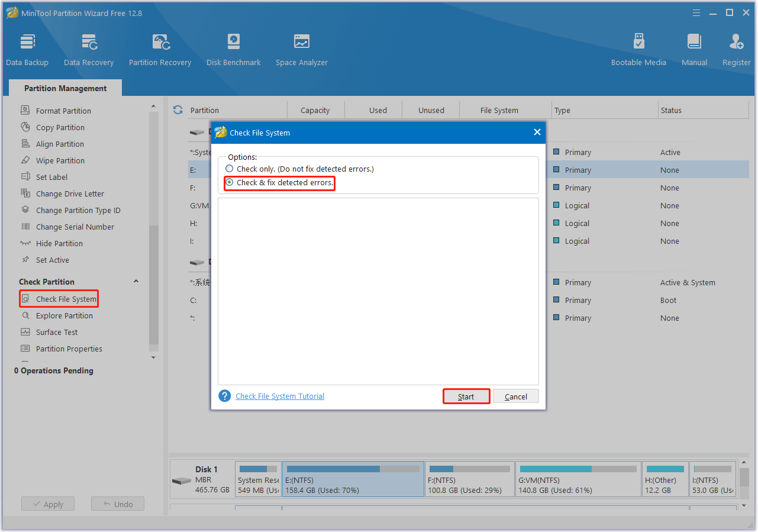Click the Undo button

tap(118, 504)
